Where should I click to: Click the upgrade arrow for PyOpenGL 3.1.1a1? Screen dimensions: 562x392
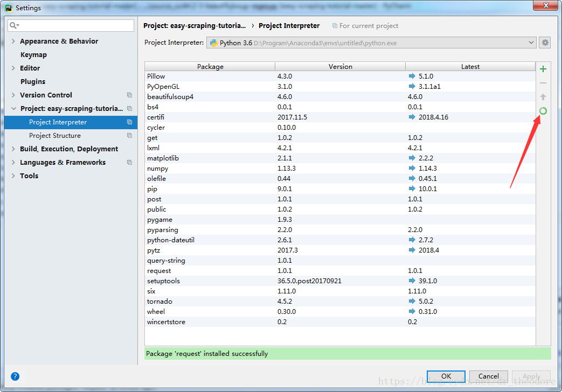pos(412,86)
